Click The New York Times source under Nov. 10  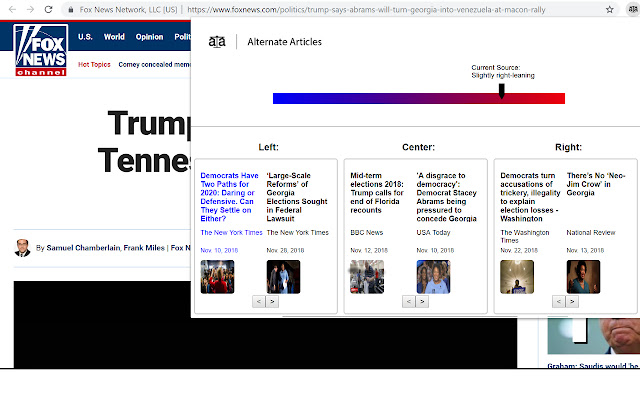coord(231,233)
